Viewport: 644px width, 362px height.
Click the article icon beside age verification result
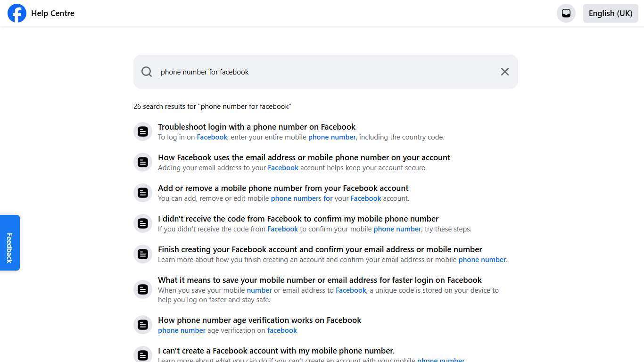[x=143, y=325]
